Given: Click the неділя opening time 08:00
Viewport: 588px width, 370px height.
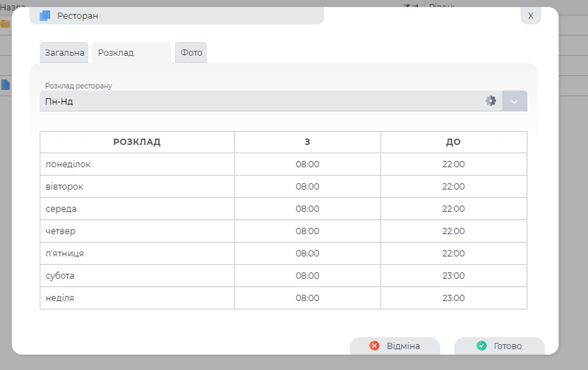Looking at the screenshot, I should (x=307, y=298).
